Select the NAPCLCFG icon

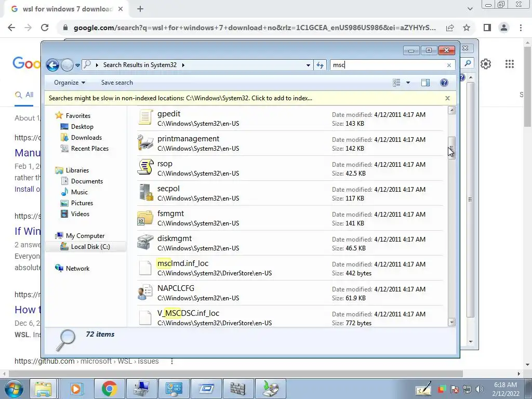[x=145, y=292]
